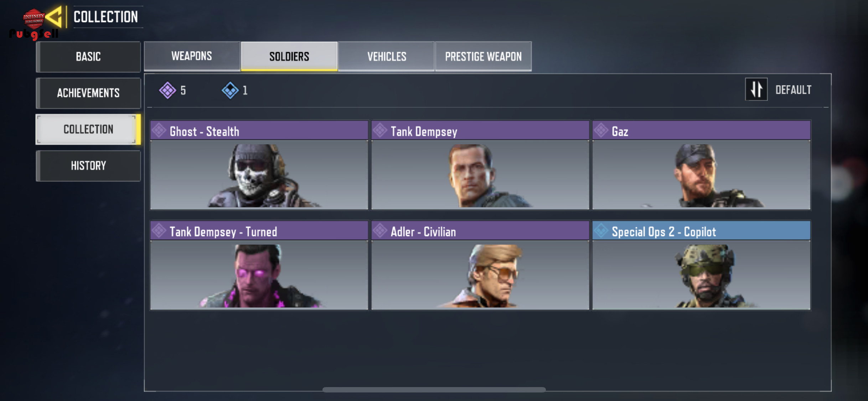Open the PRESTIGE WEAPON tab
The width and height of the screenshot is (868, 401).
click(x=483, y=56)
